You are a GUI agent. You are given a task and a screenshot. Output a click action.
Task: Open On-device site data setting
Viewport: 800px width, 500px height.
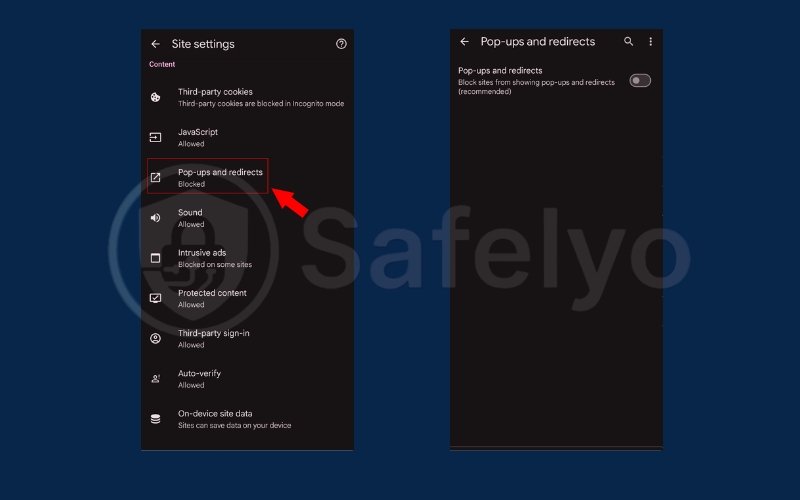tap(247, 419)
